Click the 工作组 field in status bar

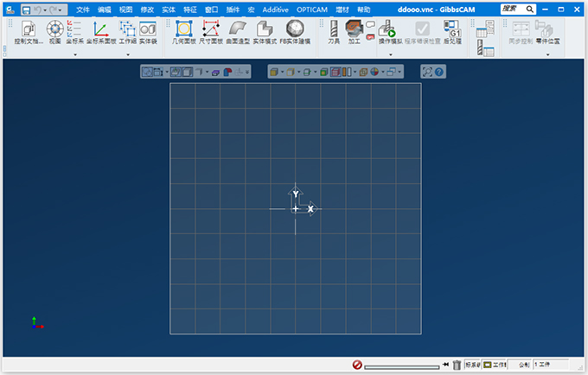click(x=495, y=365)
